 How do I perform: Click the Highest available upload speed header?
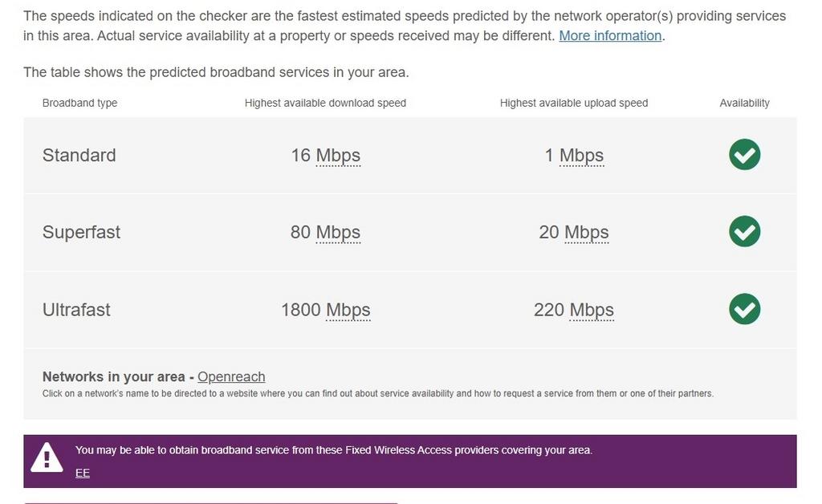click(573, 103)
